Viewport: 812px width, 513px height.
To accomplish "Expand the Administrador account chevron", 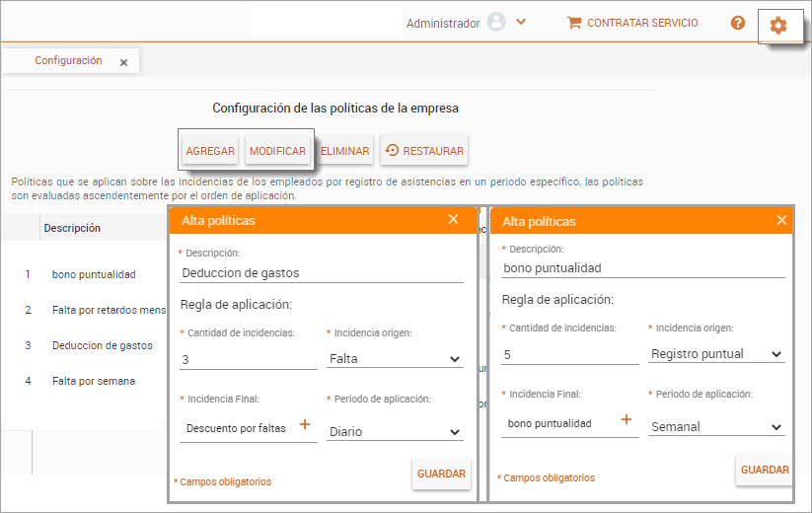I will (521, 22).
